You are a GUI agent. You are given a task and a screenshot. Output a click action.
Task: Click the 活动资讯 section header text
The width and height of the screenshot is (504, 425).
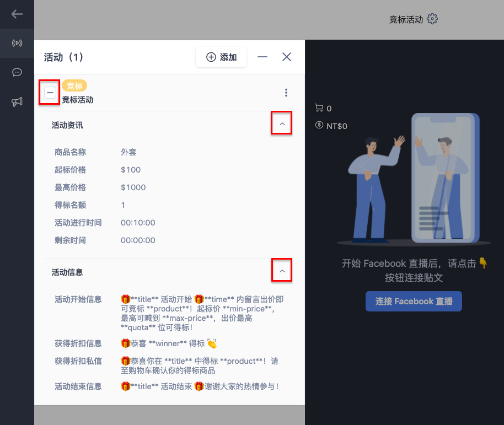67,125
